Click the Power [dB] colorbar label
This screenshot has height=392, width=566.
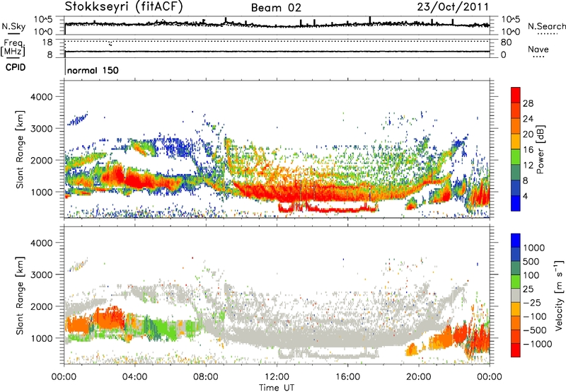(x=541, y=149)
